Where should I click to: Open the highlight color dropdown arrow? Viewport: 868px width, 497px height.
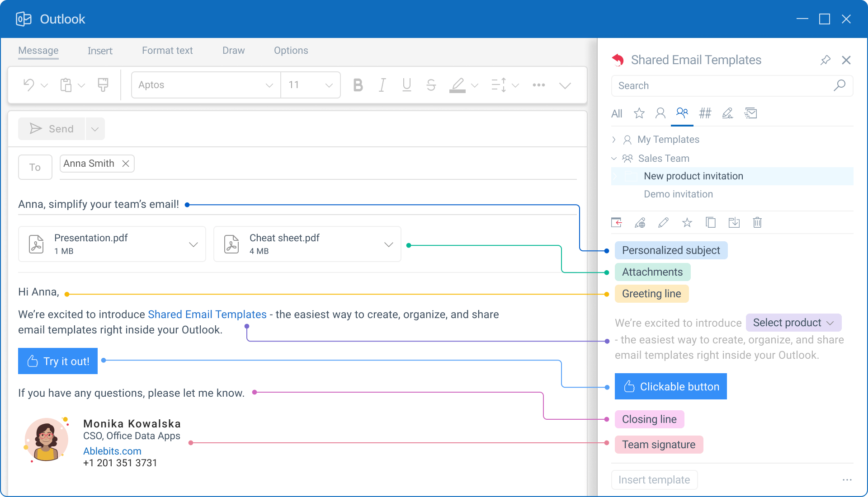(475, 85)
